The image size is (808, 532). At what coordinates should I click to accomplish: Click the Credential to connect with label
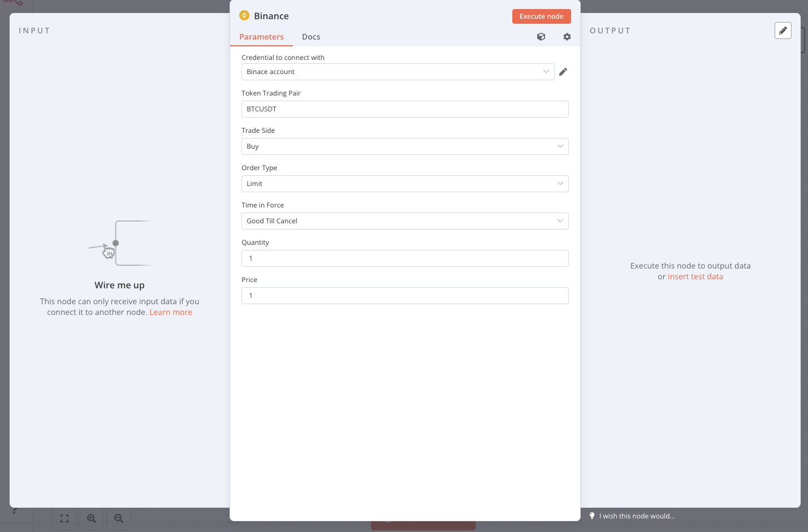[x=283, y=58]
